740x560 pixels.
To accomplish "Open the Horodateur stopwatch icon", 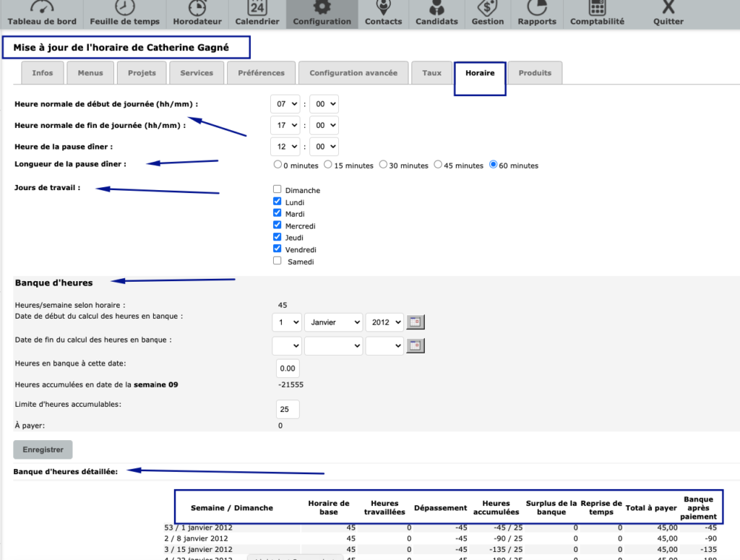I will 197,7.
